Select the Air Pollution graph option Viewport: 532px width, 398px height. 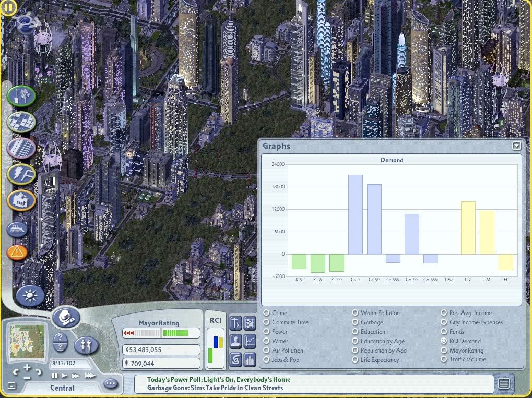coord(267,350)
